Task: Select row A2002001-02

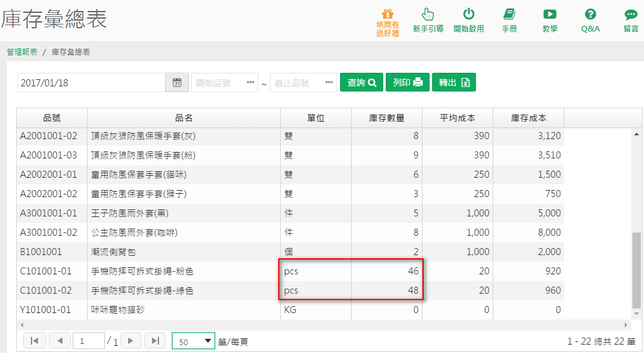Action: (x=290, y=194)
